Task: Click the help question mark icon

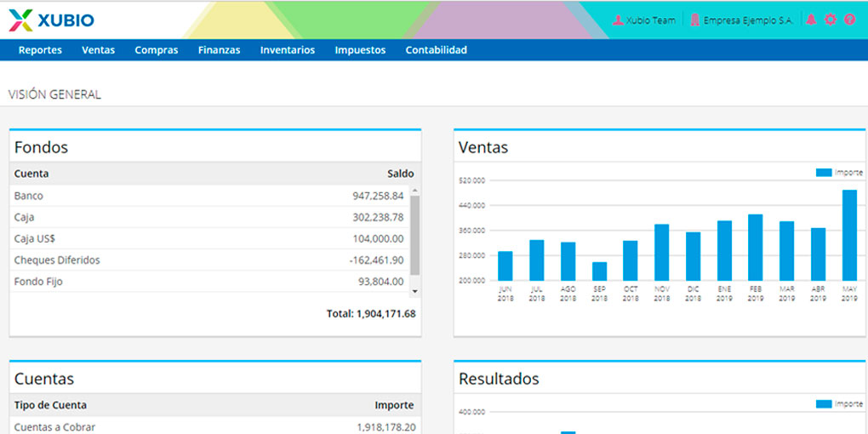Action: 848,20
